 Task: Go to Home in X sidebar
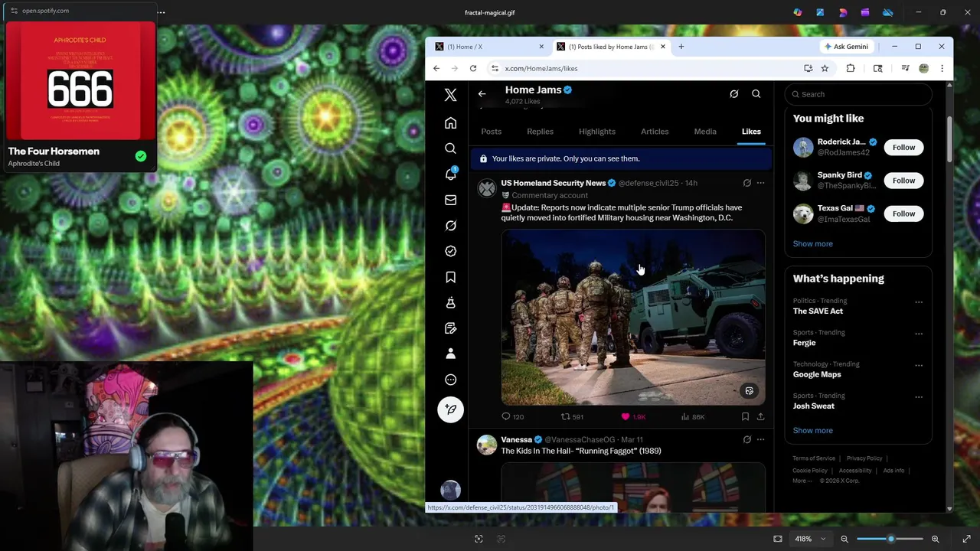pyautogui.click(x=450, y=123)
